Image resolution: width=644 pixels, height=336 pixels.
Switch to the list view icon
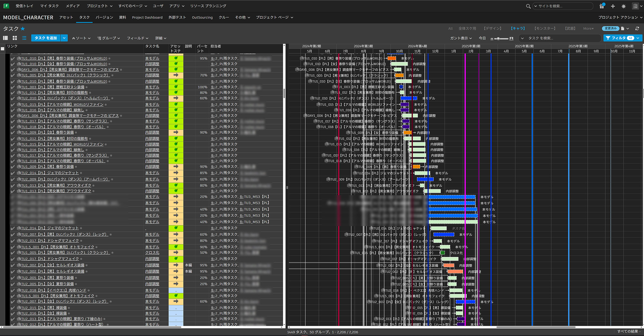[24, 38]
